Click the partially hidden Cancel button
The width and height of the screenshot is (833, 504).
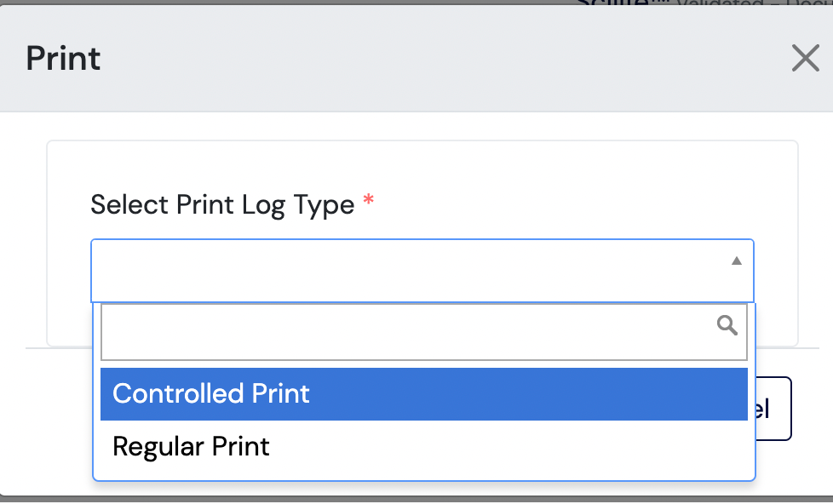point(773,409)
